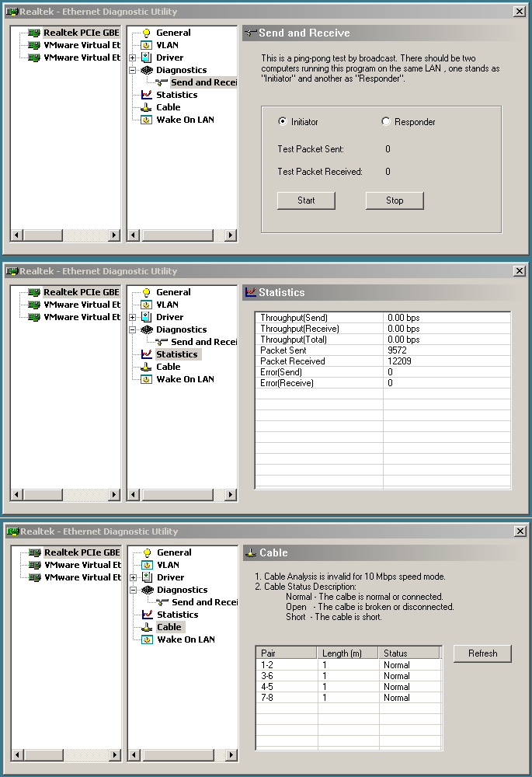The image size is (532, 777).
Task: Click General bulb icon in Statistics window
Action: [x=146, y=292]
